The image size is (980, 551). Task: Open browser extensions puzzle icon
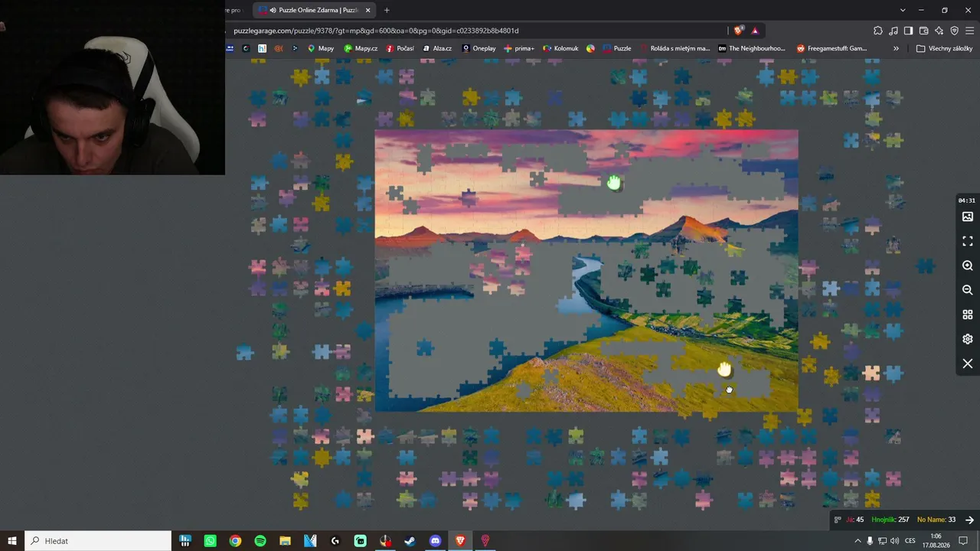(x=878, y=31)
